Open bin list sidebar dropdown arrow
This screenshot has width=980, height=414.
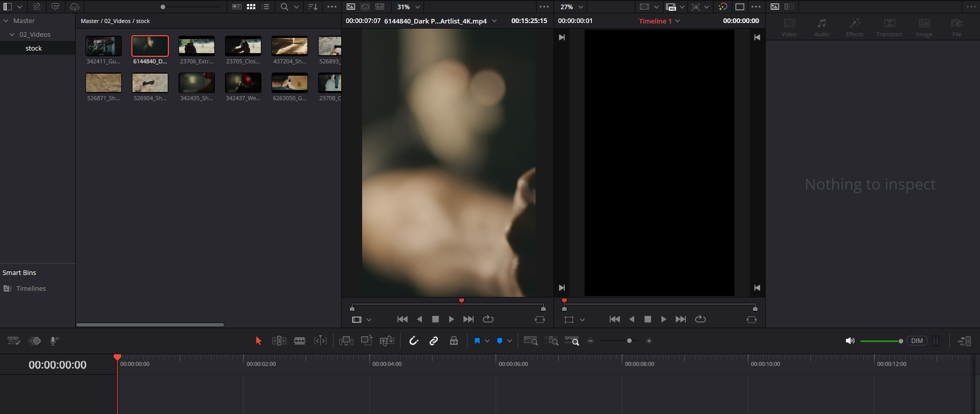tap(19, 7)
